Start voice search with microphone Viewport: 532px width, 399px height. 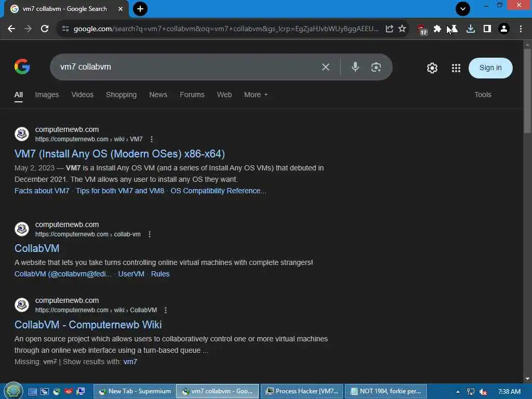click(355, 67)
